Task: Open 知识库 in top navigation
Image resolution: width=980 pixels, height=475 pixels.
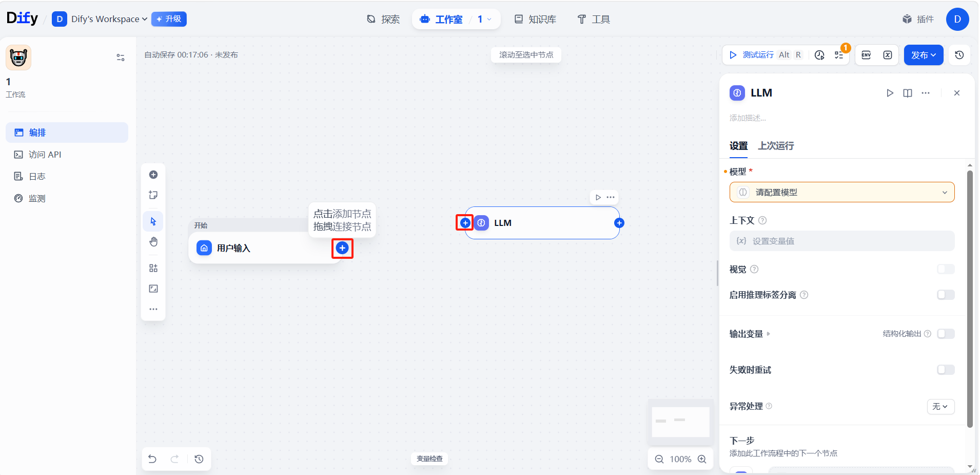Action: (x=535, y=20)
